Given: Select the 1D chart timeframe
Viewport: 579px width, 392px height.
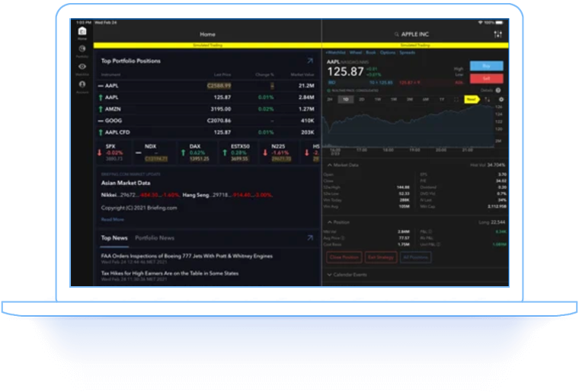Looking at the screenshot, I should click(x=346, y=100).
